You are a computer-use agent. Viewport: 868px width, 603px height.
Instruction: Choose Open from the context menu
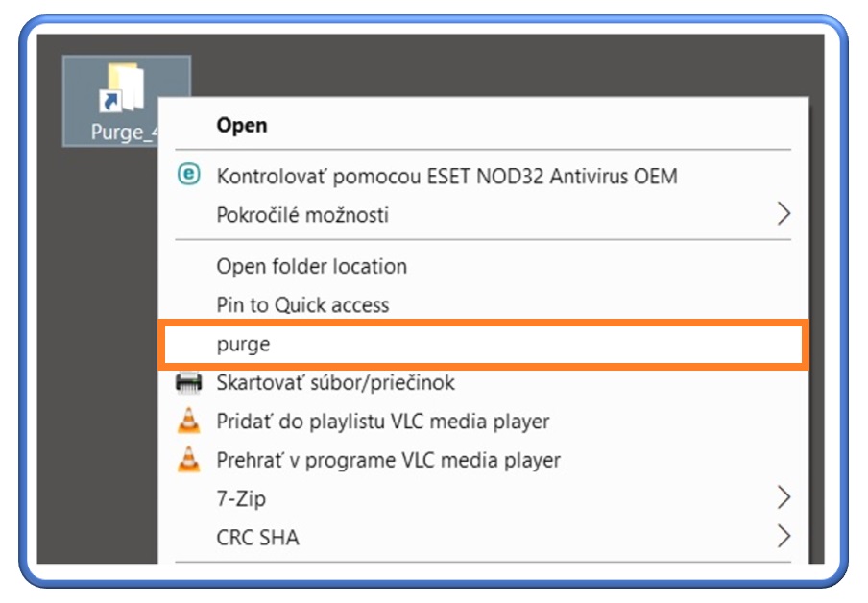(242, 125)
